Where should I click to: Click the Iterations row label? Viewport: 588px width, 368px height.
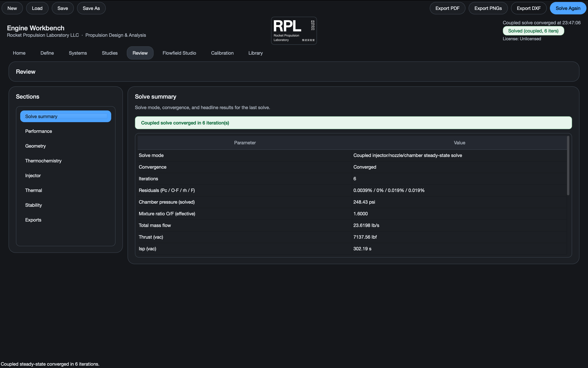pos(148,179)
